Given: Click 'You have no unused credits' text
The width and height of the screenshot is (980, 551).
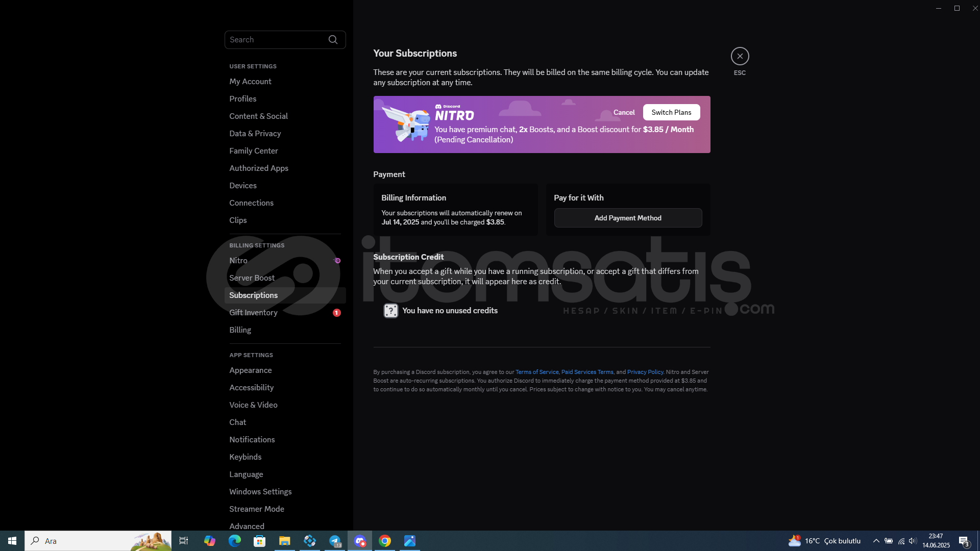Looking at the screenshot, I should (450, 311).
